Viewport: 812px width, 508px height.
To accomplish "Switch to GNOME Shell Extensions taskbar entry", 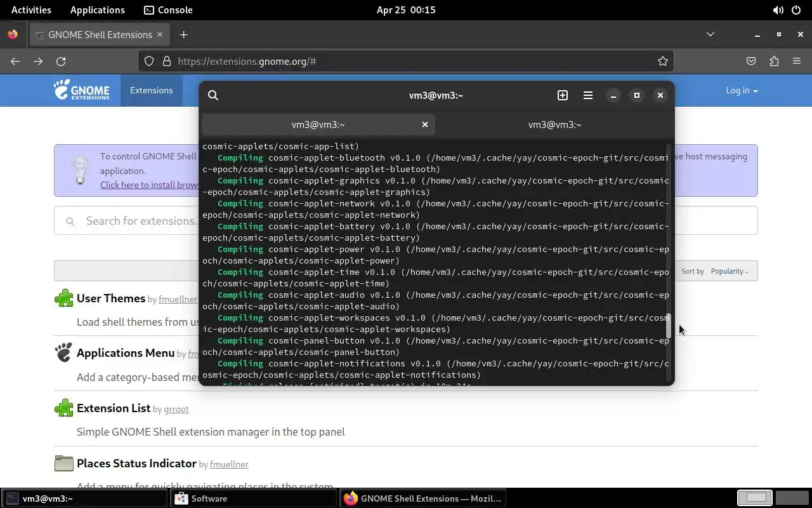I will [423, 498].
